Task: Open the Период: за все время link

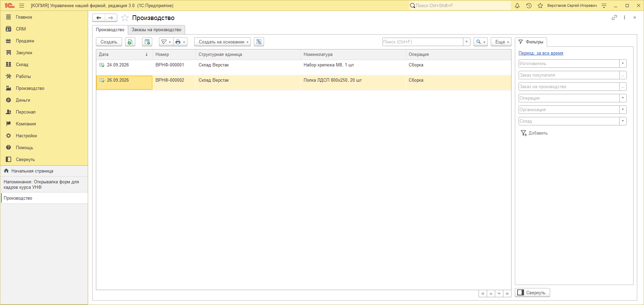Action: point(541,53)
